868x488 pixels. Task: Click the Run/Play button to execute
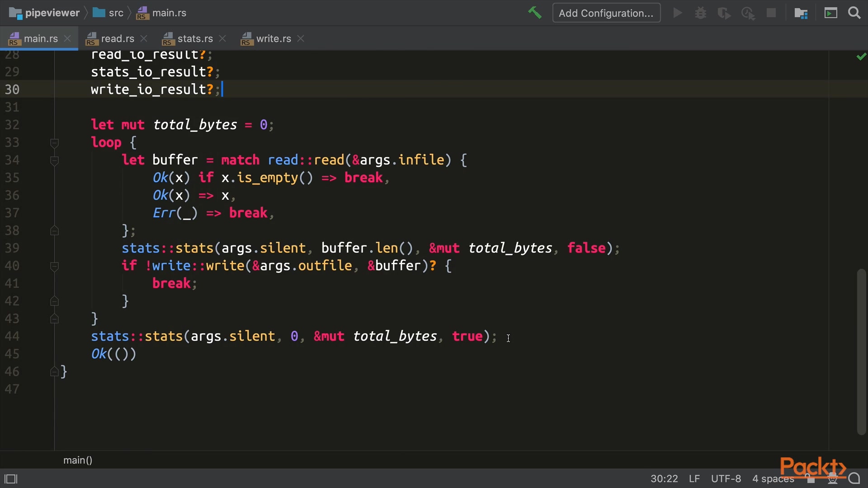coord(677,13)
